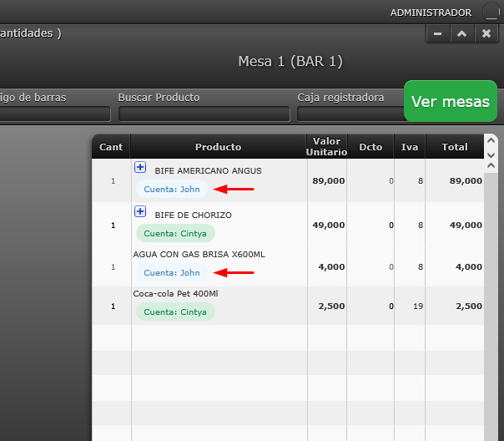Select Cuenta: Cintya tag under BIFE DE CHORIZO
504x441 pixels.
(x=175, y=233)
